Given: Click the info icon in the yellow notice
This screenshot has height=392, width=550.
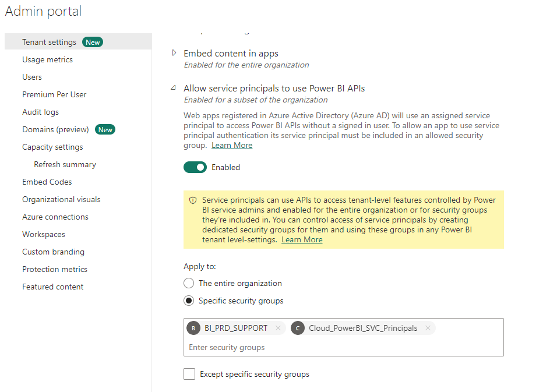Looking at the screenshot, I should click(x=192, y=199).
